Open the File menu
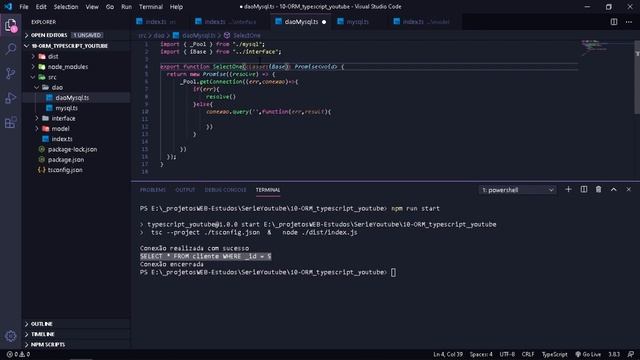The image size is (640, 360). (24, 7)
